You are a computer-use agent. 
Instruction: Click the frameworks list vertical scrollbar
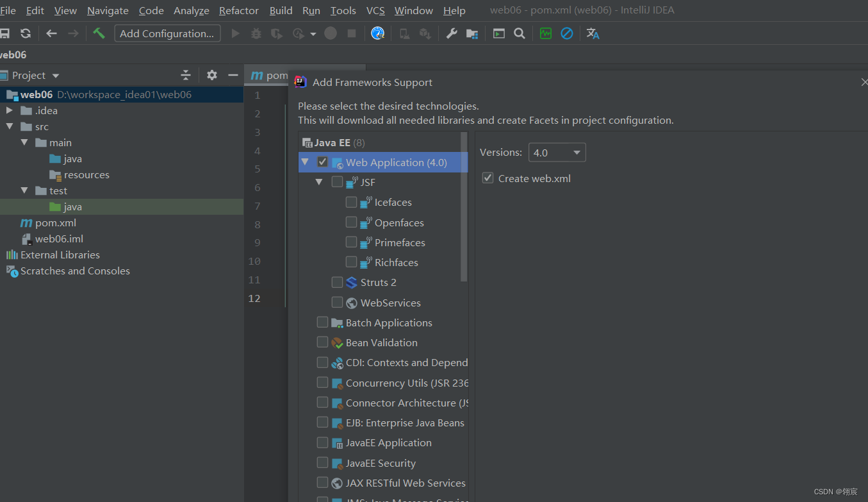(x=464, y=206)
